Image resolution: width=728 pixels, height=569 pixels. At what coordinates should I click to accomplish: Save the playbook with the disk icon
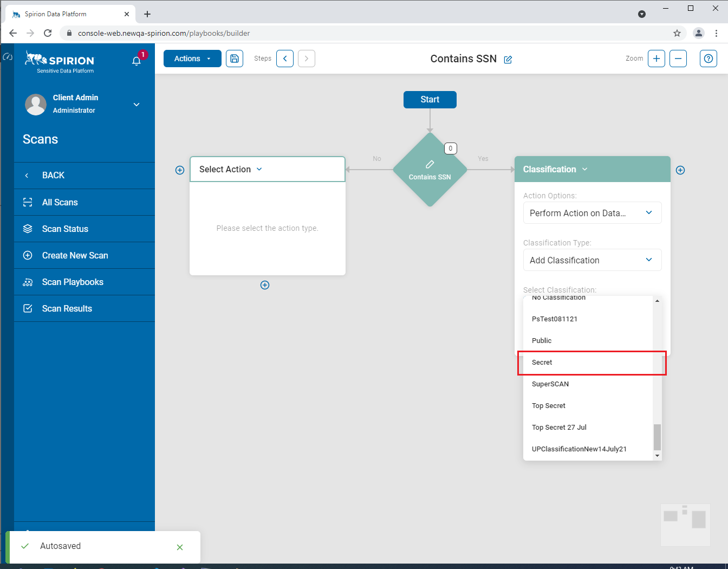(235, 59)
